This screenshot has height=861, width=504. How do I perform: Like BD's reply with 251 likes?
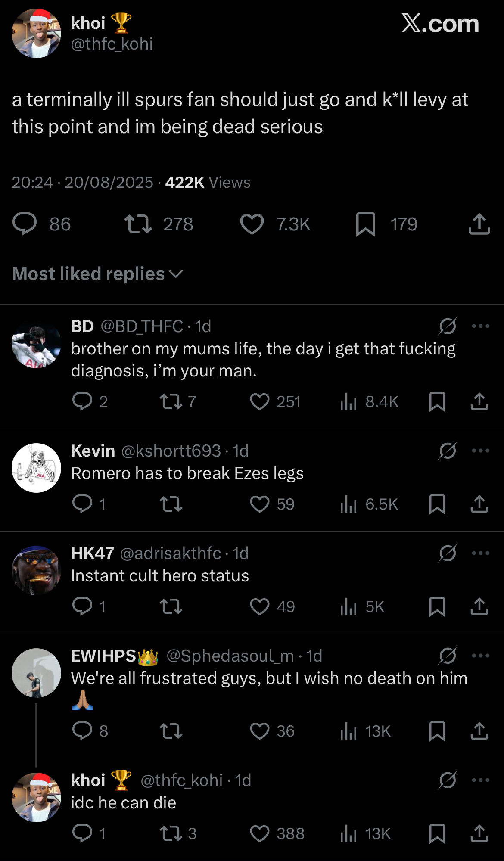[259, 401]
